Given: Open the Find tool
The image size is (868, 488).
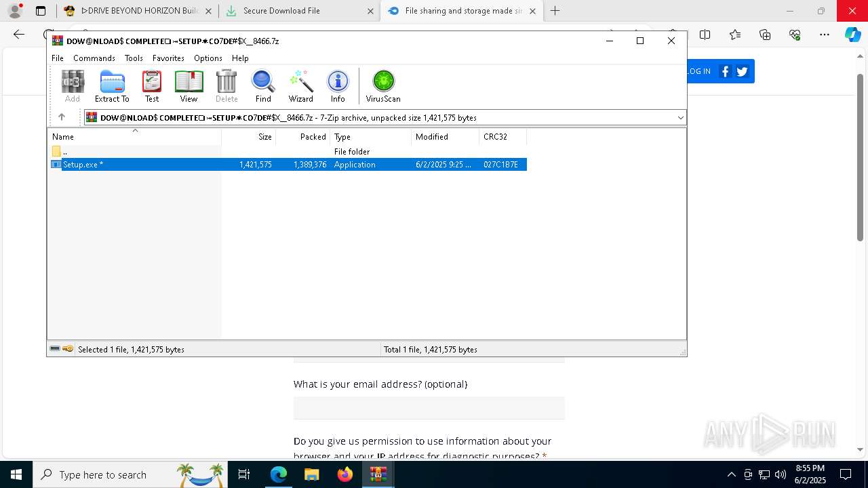Looking at the screenshot, I should click(x=263, y=86).
